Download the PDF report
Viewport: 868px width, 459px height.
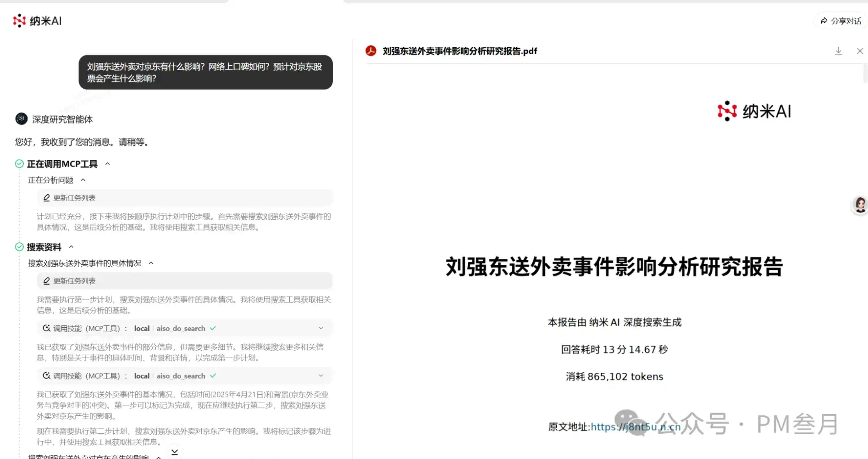tap(838, 51)
